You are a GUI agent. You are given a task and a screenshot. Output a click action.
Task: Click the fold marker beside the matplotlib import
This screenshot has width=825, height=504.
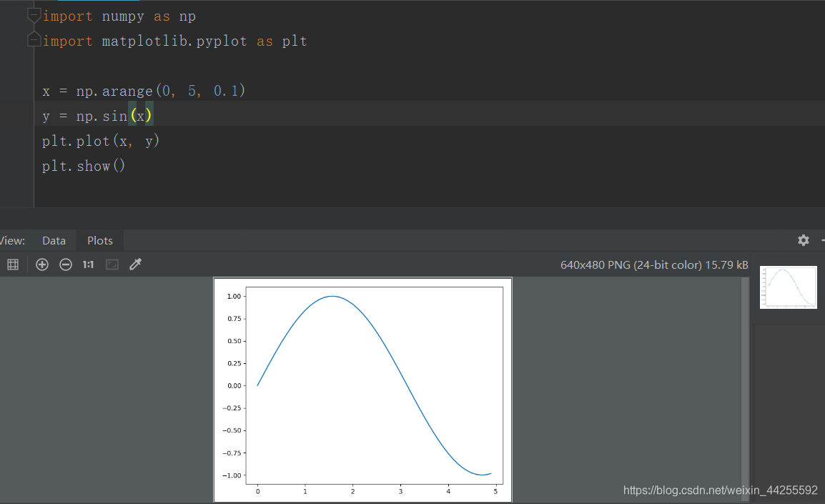(33, 38)
